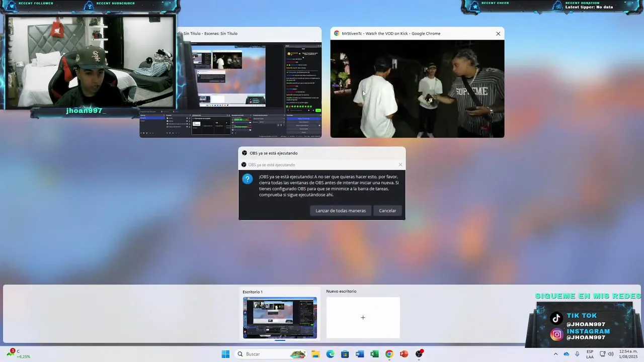
Task: Open network settings from the tray
Action: pos(603,354)
